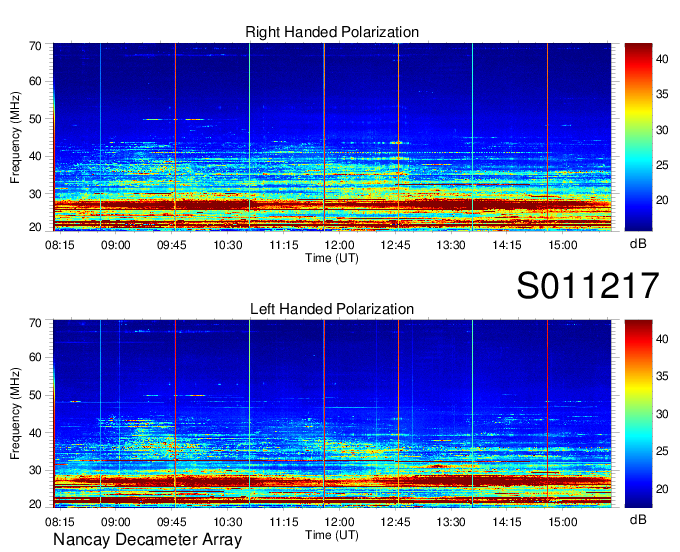Click the "dB" label under Left Handed color bar
This screenshot has width=680, height=552.
pyautogui.click(x=638, y=519)
